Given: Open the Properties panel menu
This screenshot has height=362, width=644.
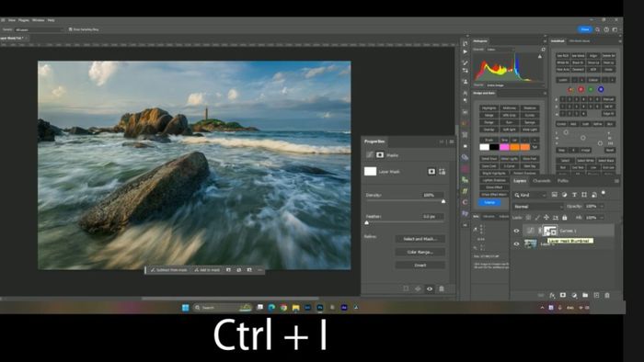Looking at the screenshot, I should click(x=452, y=141).
